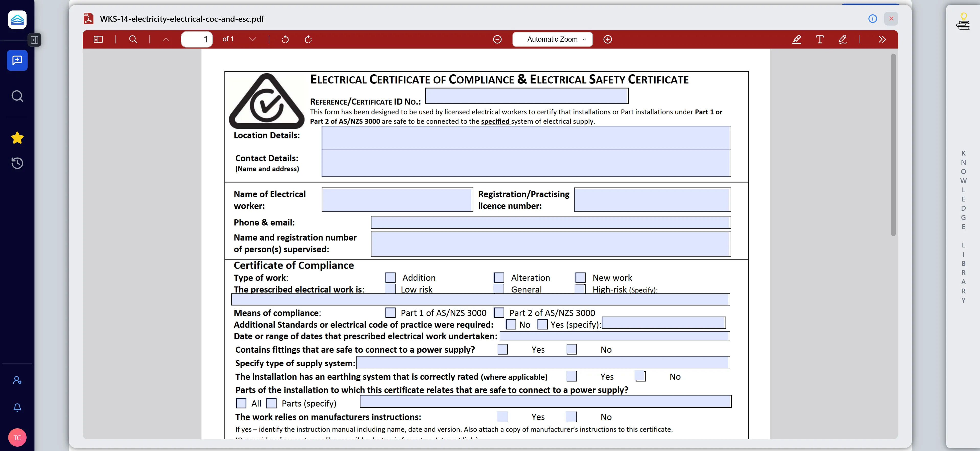Click Name of Electrical worker field
980x451 pixels.
(397, 199)
